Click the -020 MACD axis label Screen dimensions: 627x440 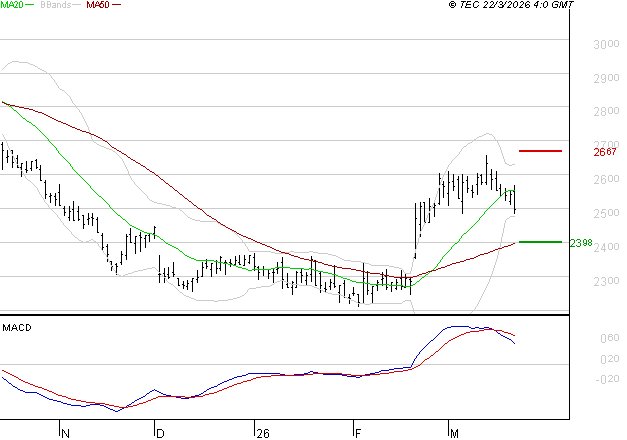(607, 379)
